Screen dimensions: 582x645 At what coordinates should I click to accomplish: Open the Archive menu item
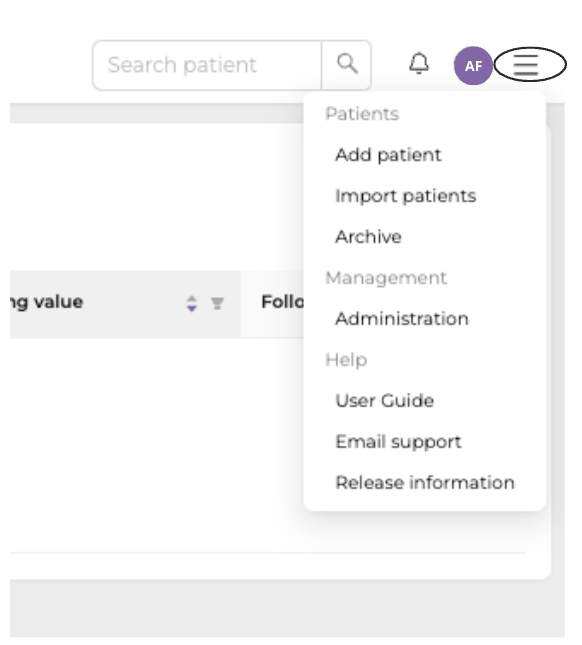point(368,237)
